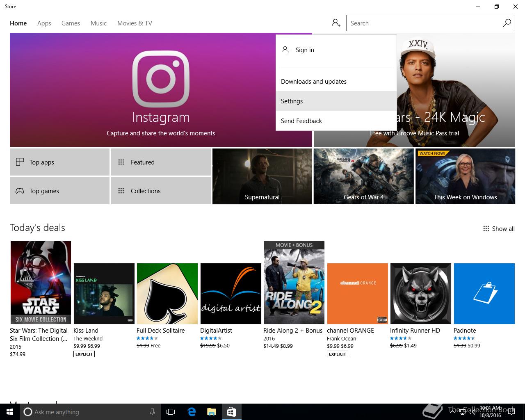The image size is (525, 420).
Task: Click the Cortana microphone icon
Action: click(x=152, y=412)
